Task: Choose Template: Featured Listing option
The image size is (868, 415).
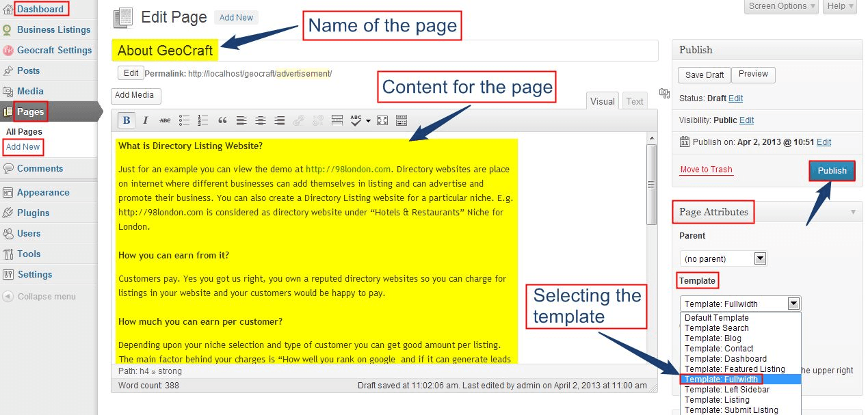Action: [740, 369]
